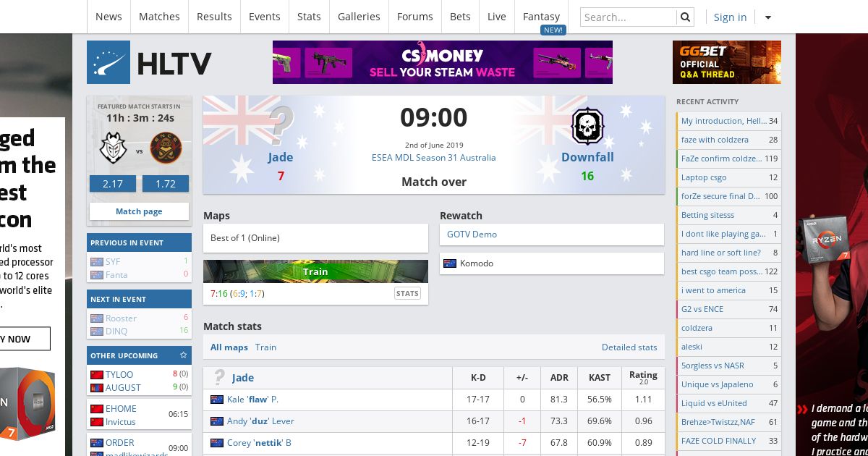Click the flag icon beside Kale 'flaw' P.

point(216,400)
